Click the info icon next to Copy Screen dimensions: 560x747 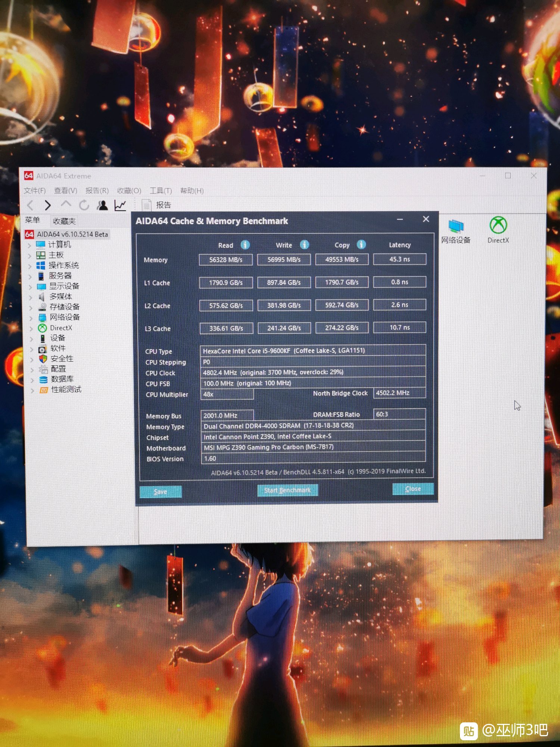[361, 244]
